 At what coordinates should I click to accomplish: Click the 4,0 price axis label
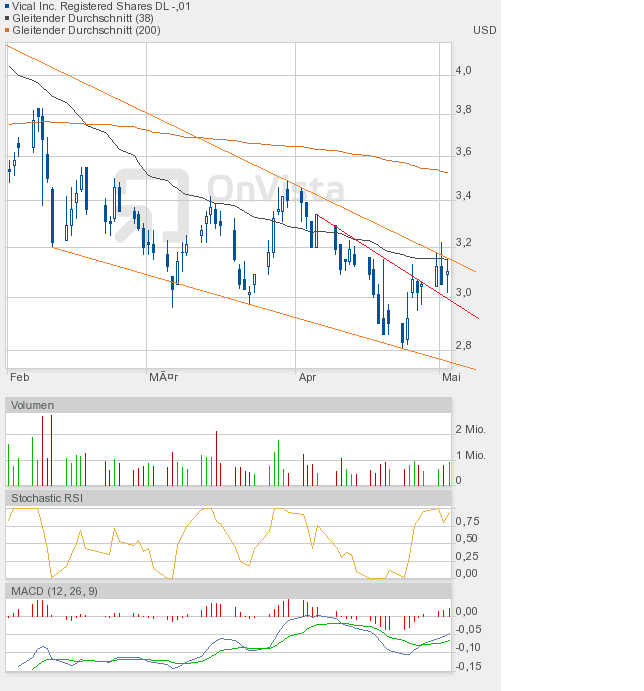pos(463,71)
